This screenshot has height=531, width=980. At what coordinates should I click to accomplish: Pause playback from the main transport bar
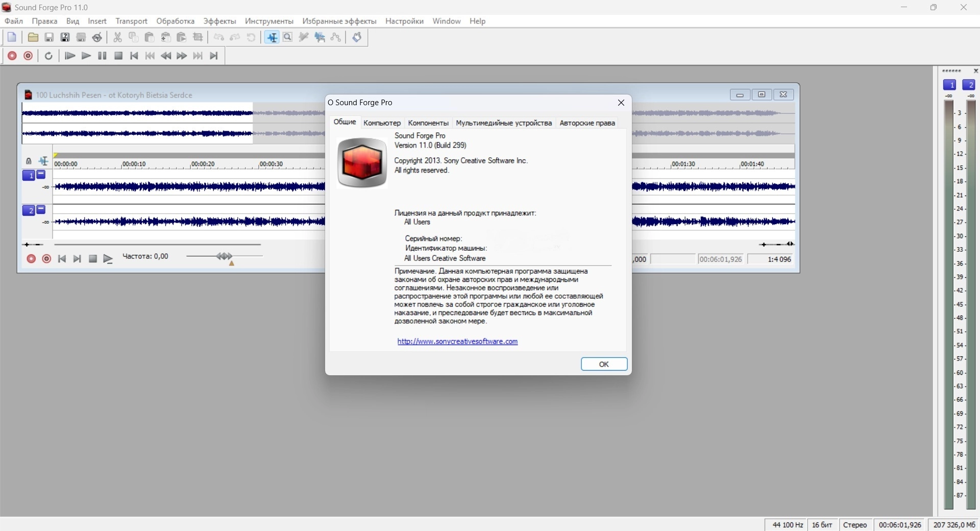coord(103,56)
